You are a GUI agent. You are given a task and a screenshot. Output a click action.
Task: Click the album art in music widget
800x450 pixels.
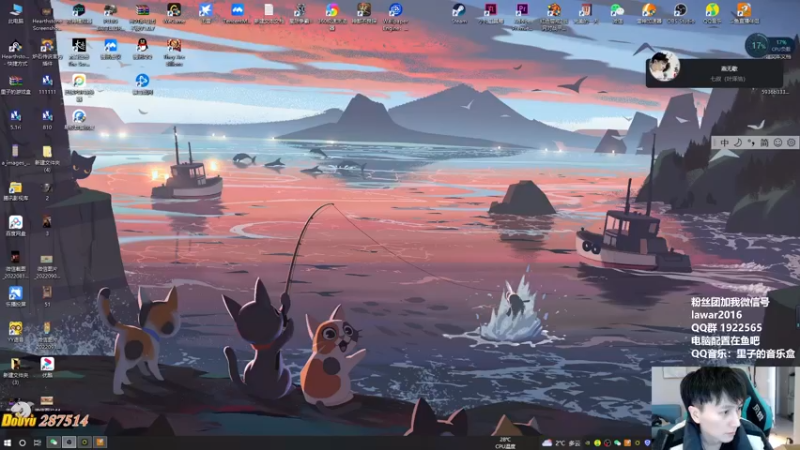(664, 67)
